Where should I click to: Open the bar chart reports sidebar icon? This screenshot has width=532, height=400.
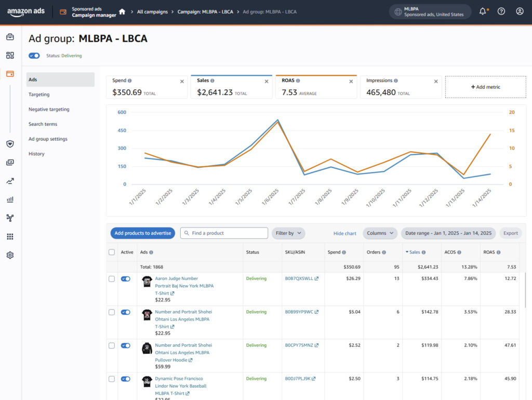(x=10, y=199)
